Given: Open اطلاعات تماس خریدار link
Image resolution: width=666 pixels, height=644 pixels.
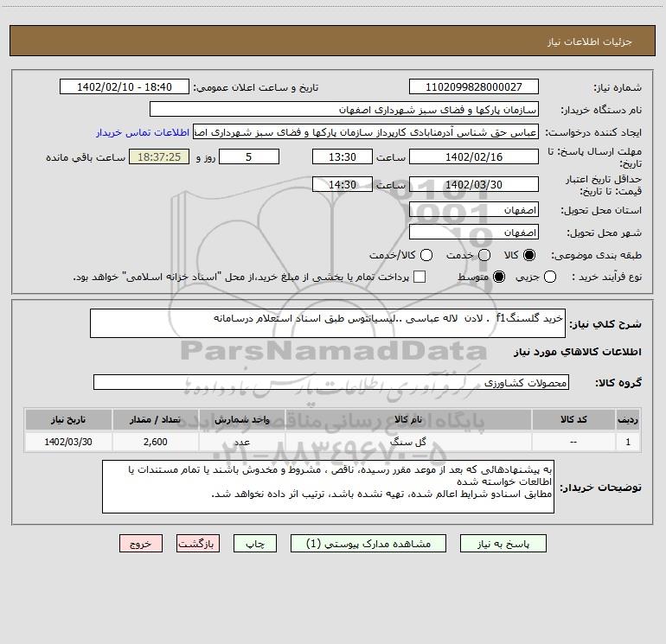Looking at the screenshot, I should tap(143, 132).
